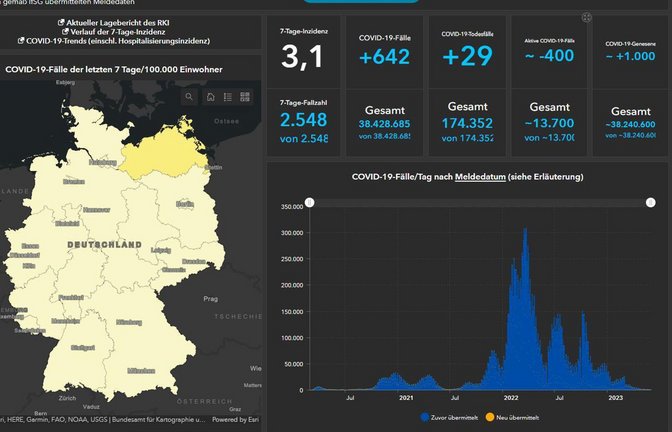This screenshot has width=672, height=432.
Task: Click the 2023 label on chart axis
Action: [x=615, y=398]
